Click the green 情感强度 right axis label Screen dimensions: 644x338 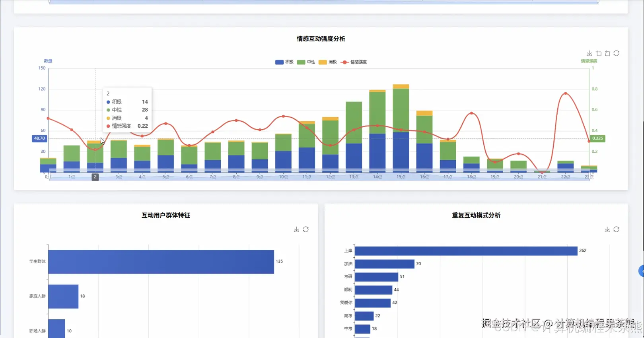pyautogui.click(x=589, y=61)
